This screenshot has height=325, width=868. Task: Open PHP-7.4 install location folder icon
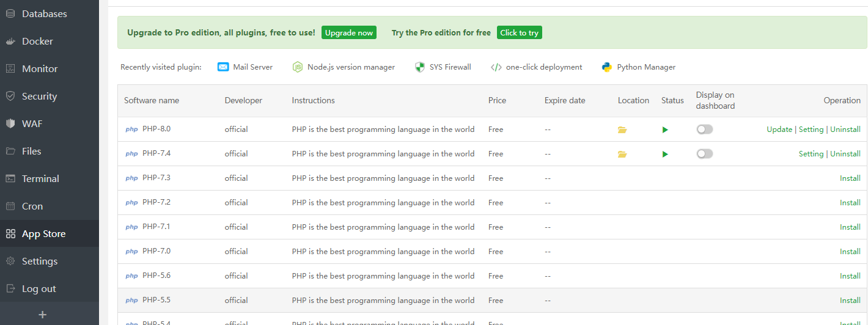pos(622,154)
